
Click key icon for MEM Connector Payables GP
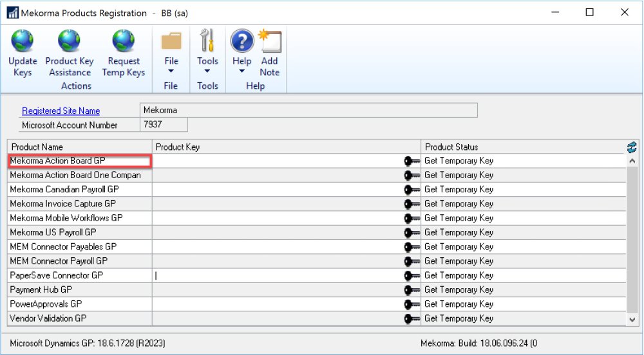coord(412,247)
